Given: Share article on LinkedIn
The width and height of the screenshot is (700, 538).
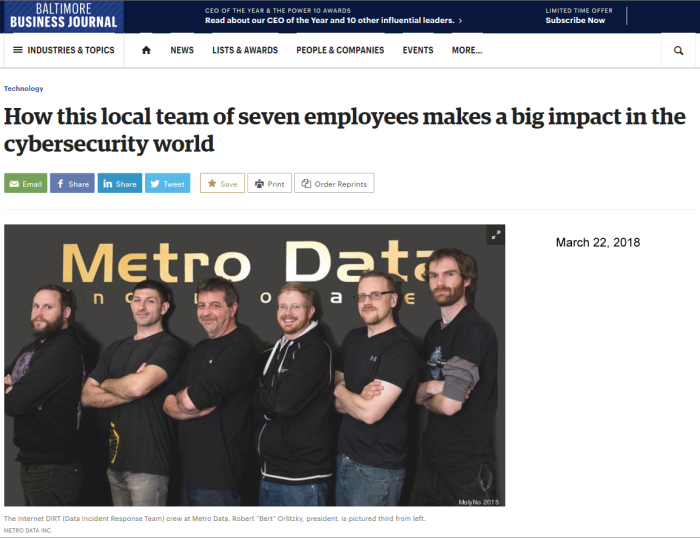Looking at the screenshot, I should 120,183.
